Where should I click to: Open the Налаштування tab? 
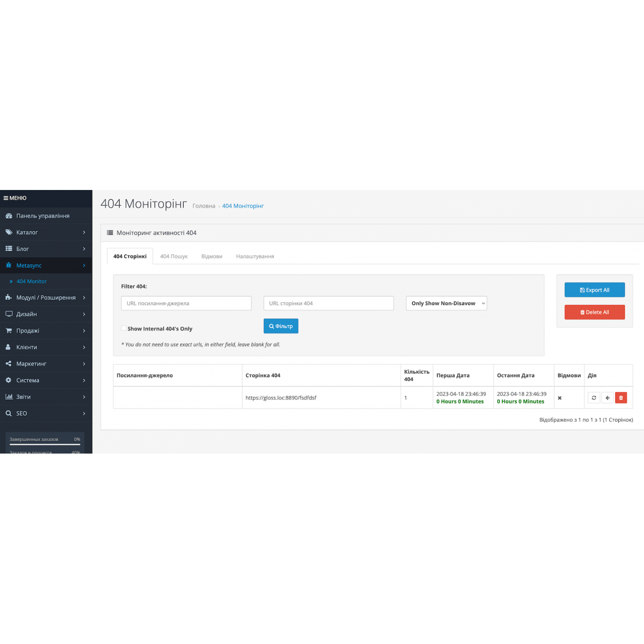click(255, 257)
